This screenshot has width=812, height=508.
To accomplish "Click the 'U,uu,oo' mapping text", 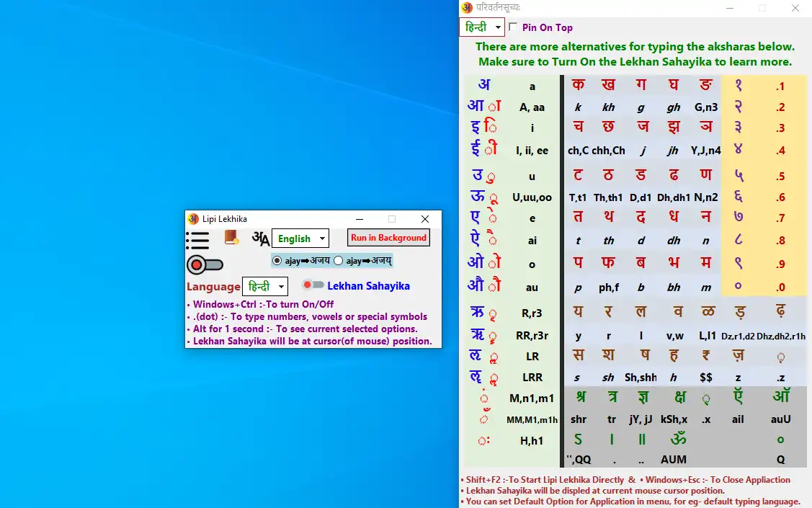I will pos(532,197).
